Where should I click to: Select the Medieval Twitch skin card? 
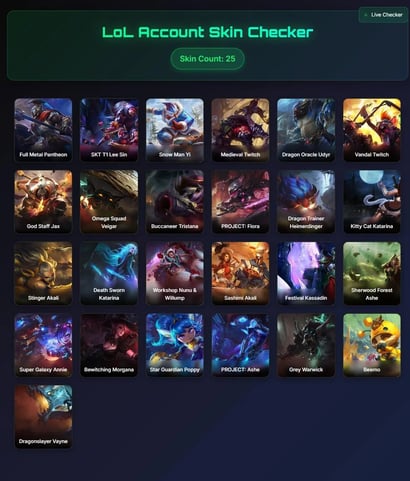click(240, 130)
